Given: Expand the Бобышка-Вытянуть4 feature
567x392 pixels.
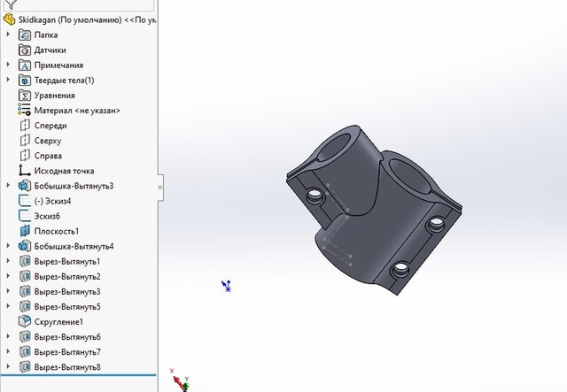Looking at the screenshot, I should (9, 246).
